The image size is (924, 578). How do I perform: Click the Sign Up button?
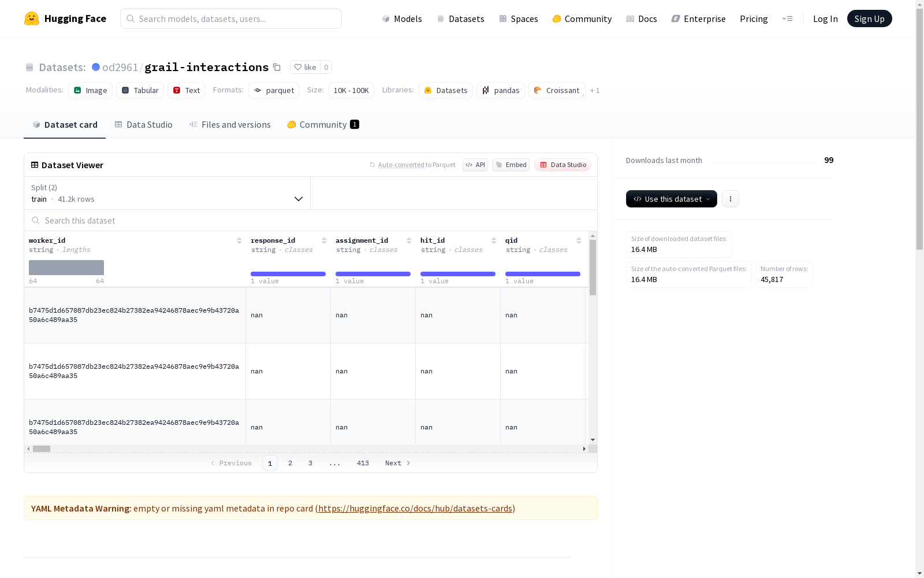tap(869, 18)
